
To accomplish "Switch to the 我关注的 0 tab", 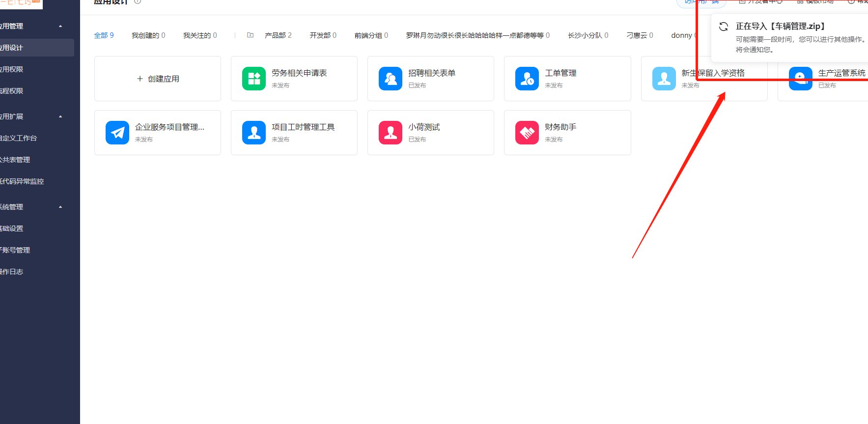I will [200, 35].
